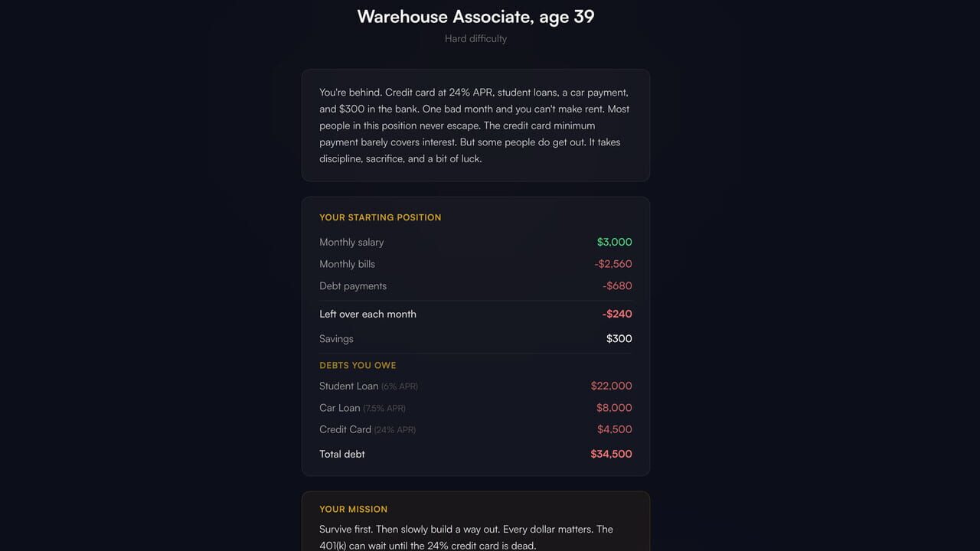980x551 pixels.
Task: Select the -$240 leftover amount
Action: pyautogui.click(x=617, y=314)
